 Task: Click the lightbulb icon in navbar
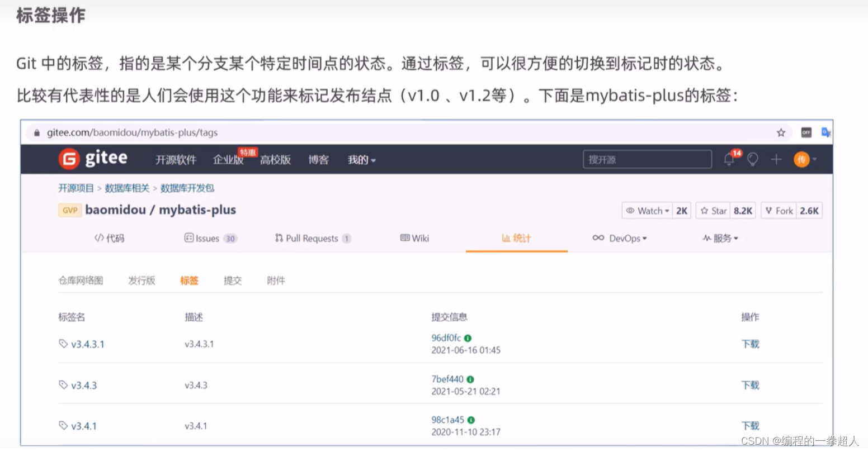click(753, 159)
